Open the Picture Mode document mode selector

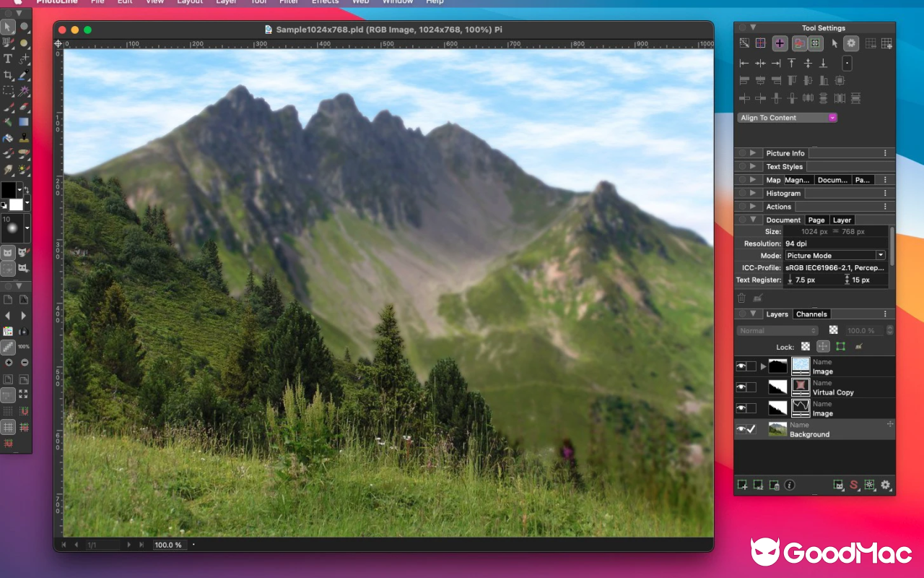pos(835,255)
